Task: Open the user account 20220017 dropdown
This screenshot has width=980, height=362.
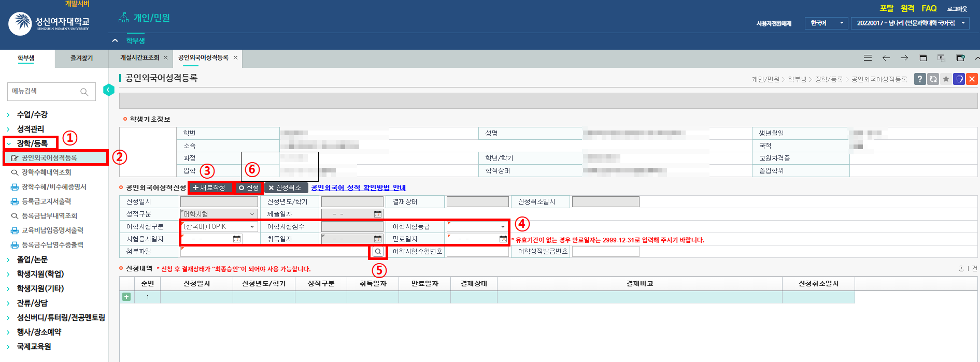Action: click(910, 23)
